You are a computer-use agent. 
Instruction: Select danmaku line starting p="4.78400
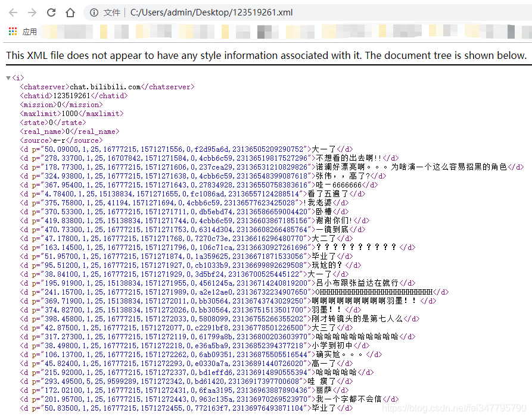pos(192,194)
